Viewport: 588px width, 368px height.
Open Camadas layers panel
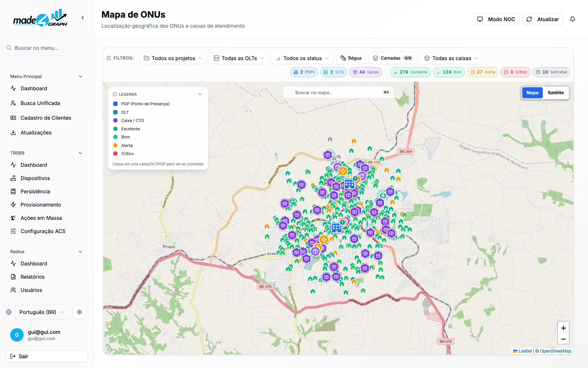392,58
